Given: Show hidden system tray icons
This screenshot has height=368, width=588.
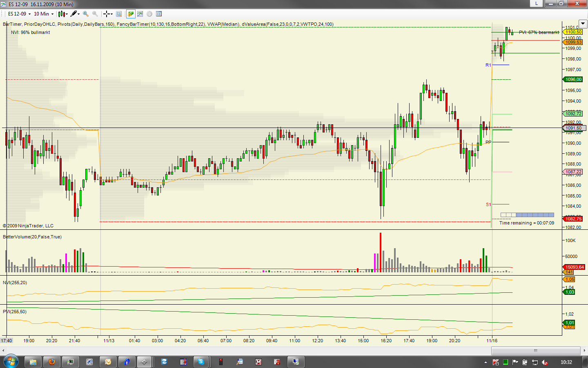Looking at the screenshot, I should [x=486, y=362].
